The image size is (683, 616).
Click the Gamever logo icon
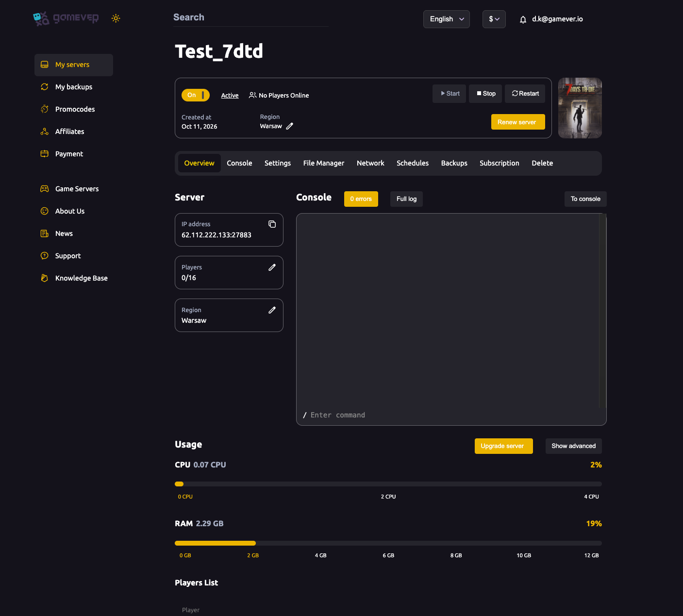pyautogui.click(x=41, y=18)
